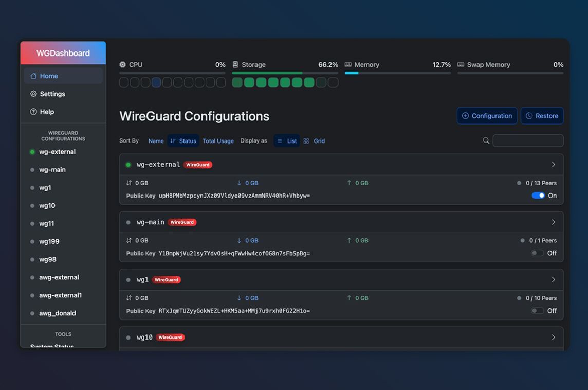The image size is (588, 390).
Task: Click wg-external green status dot in card
Action: (x=128, y=165)
